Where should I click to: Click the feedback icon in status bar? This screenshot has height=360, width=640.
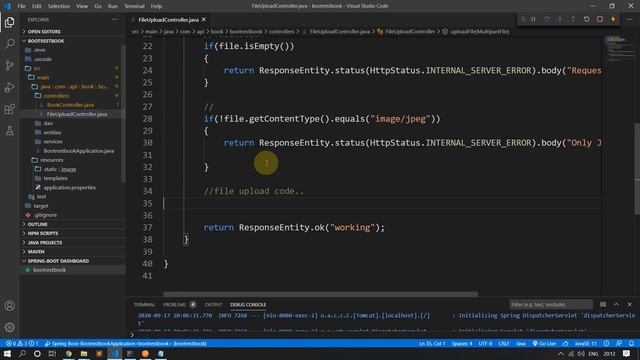[619, 344]
